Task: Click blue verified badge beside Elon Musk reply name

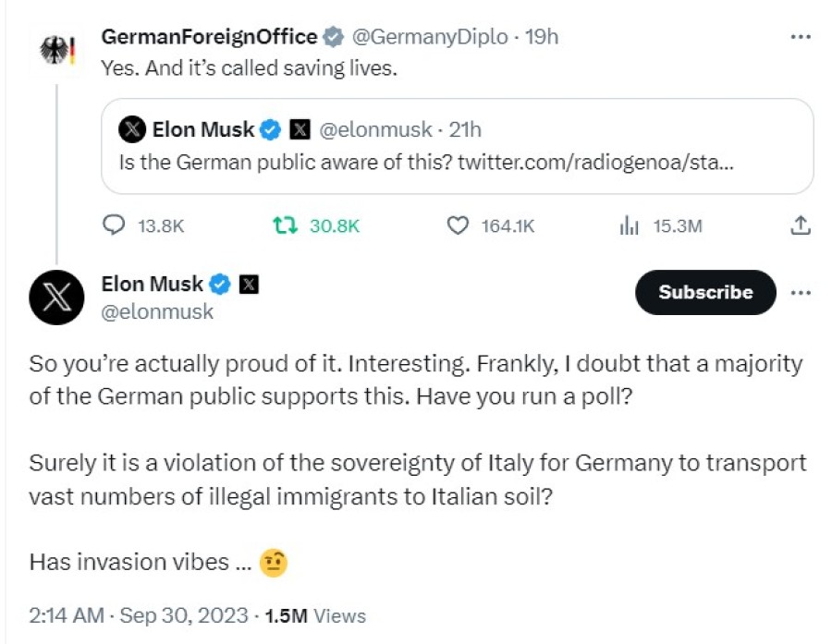Action: pyautogui.click(x=222, y=284)
